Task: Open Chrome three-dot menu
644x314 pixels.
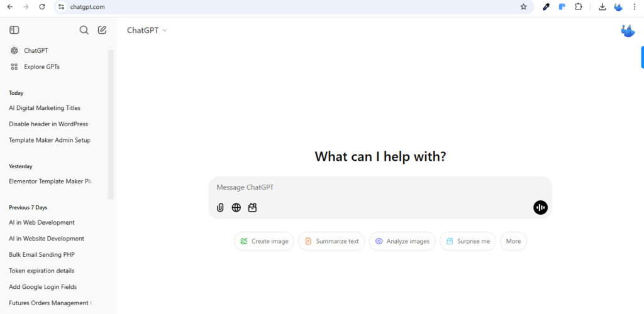Action: click(x=635, y=6)
